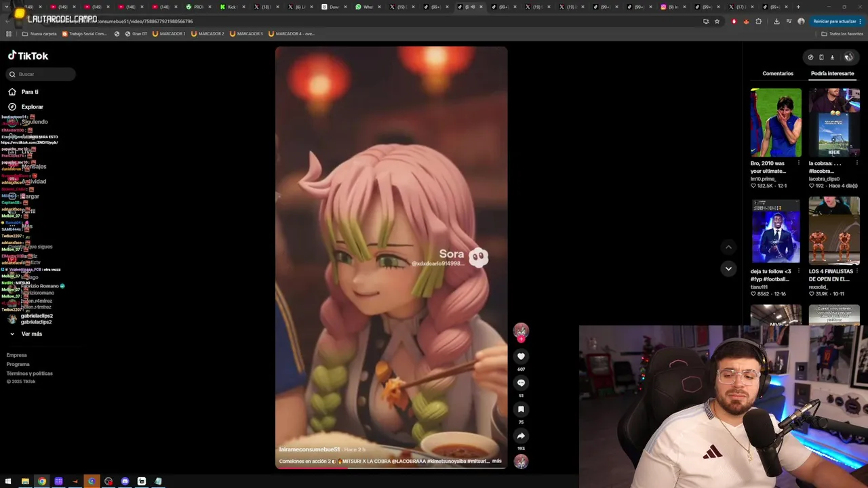Click the browser address bar URL
The height and width of the screenshot is (488, 868).
144,21
